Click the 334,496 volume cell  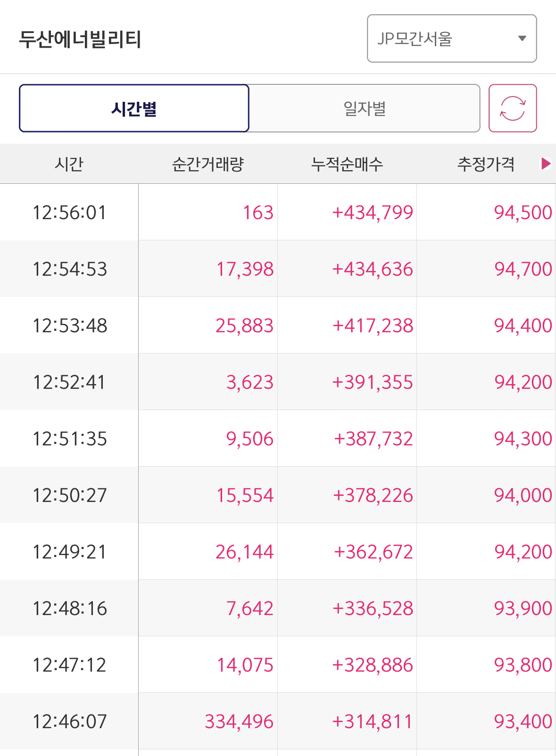[239, 722]
